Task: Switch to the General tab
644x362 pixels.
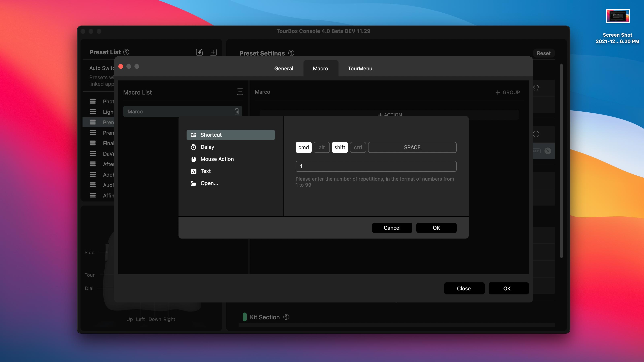Action: tap(284, 68)
